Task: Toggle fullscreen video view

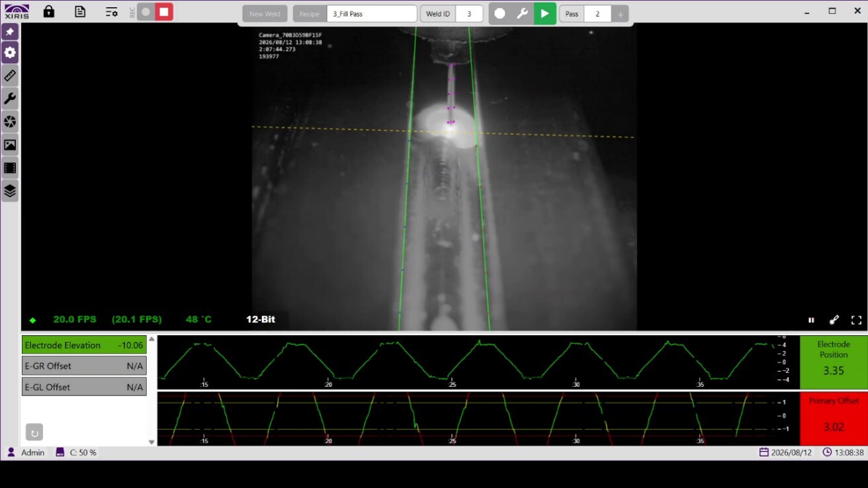Action: tap(856, 320)
